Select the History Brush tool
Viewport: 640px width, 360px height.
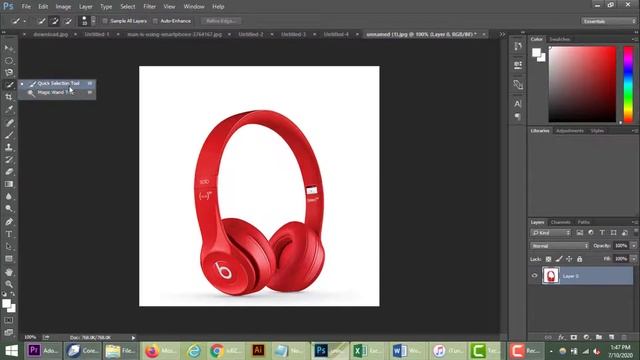point(9,159)
